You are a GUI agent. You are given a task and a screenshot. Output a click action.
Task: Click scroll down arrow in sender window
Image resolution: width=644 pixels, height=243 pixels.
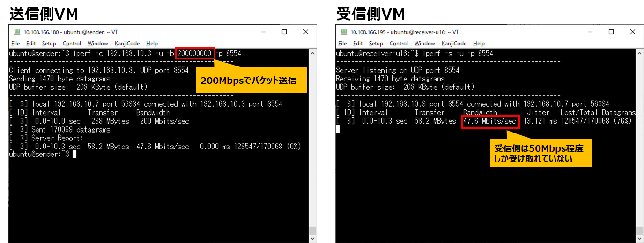312,238
